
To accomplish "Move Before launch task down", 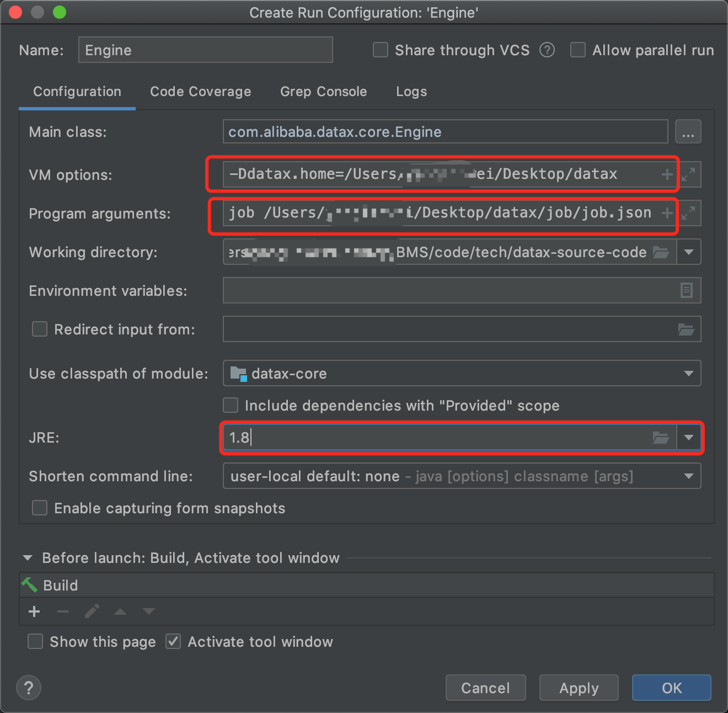I will point(149,611).
